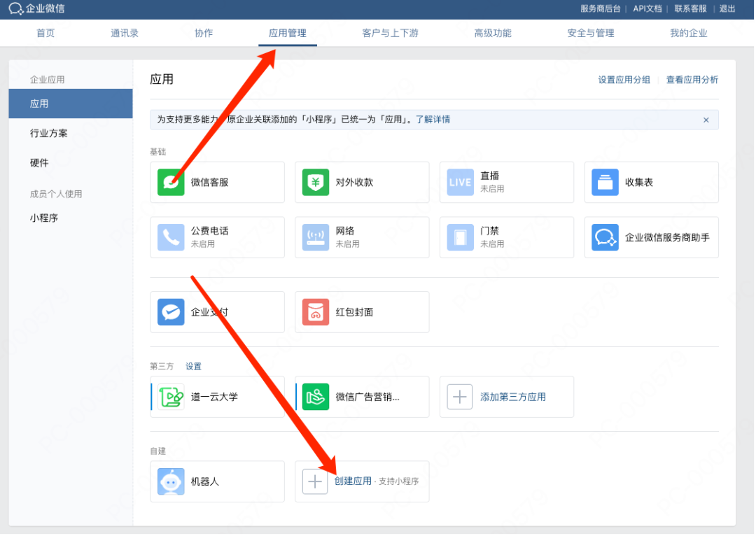Click the 直播 app name
This screenshot has width=756, height=536.
490,176
